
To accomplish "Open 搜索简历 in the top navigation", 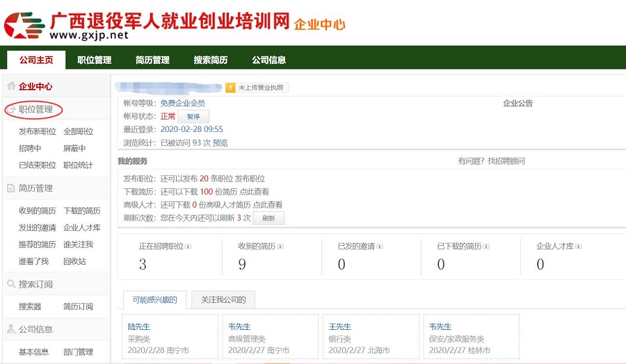I will pyautogui.click(x=211, y=60).
